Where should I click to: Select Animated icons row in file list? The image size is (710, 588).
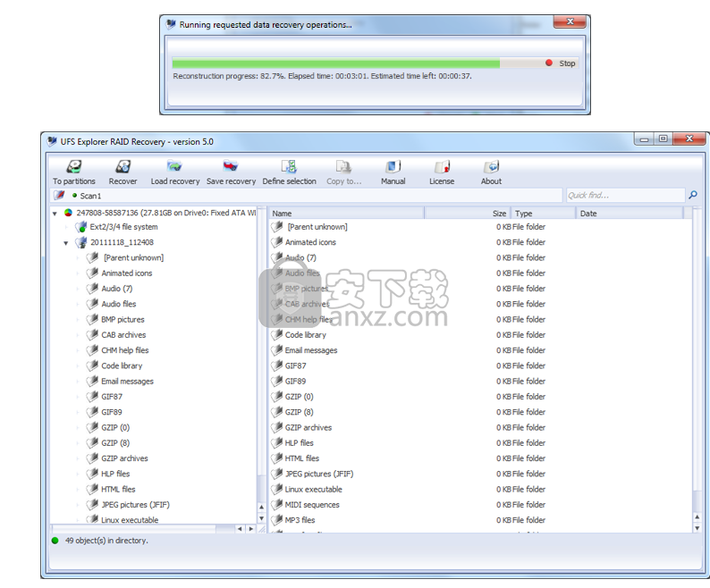click(x=480, y=242)
